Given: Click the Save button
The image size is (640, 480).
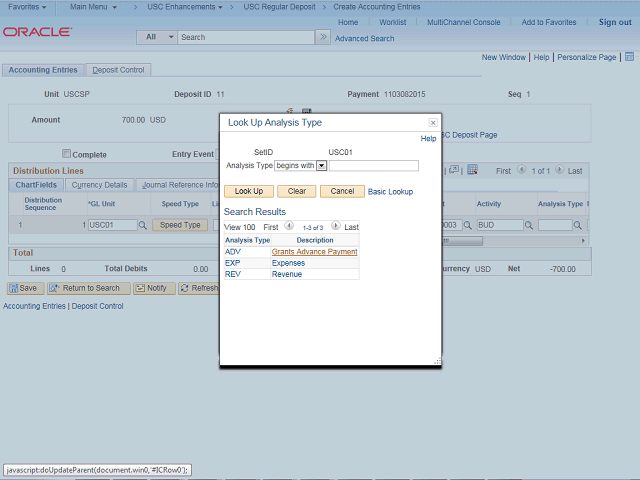Looking at the screenshot, I should point(25,288).
